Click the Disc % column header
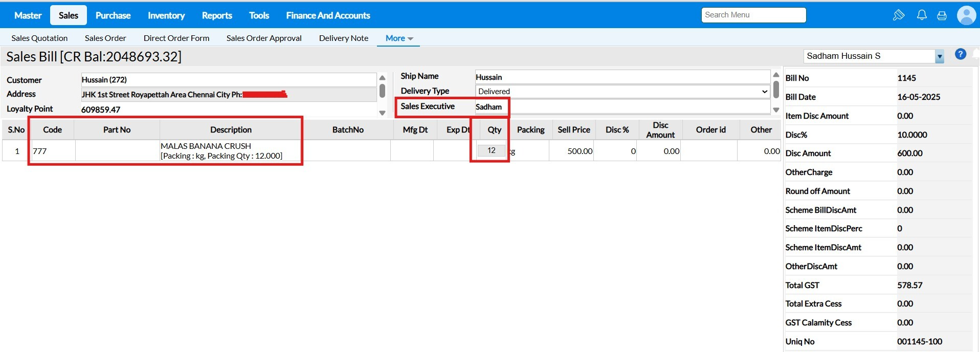 coord(617,130)
